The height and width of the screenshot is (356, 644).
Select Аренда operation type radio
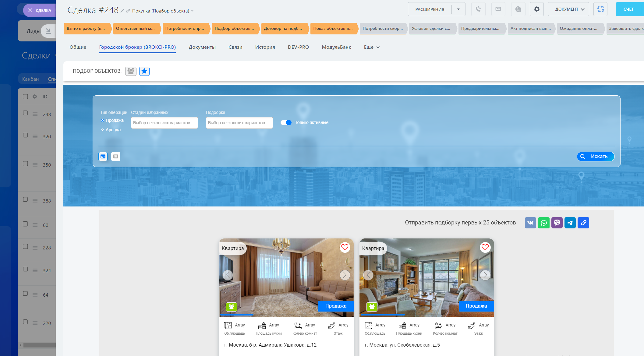(103, 130)
